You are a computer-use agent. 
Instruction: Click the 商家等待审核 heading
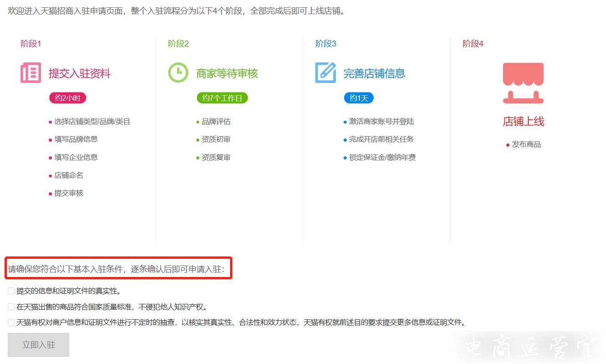point(227,73)
